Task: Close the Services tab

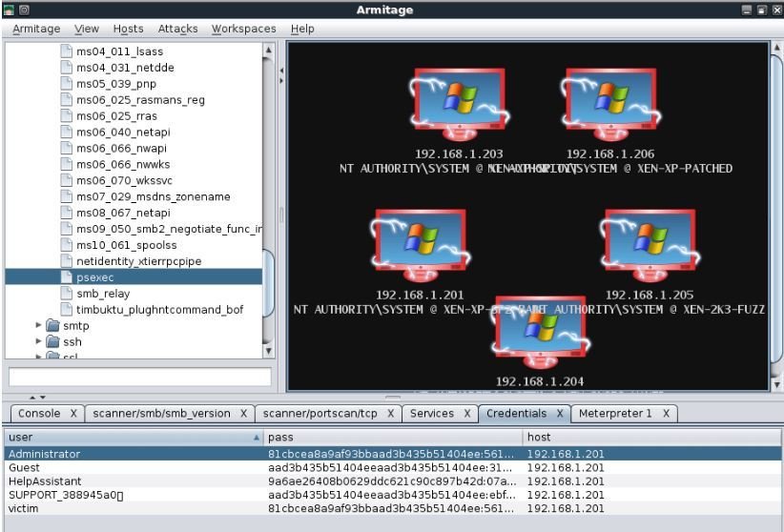Action: 467,414
